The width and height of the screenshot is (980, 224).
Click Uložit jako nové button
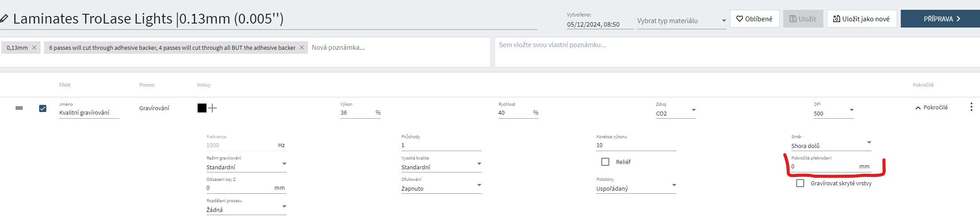[x=861, y=19]
